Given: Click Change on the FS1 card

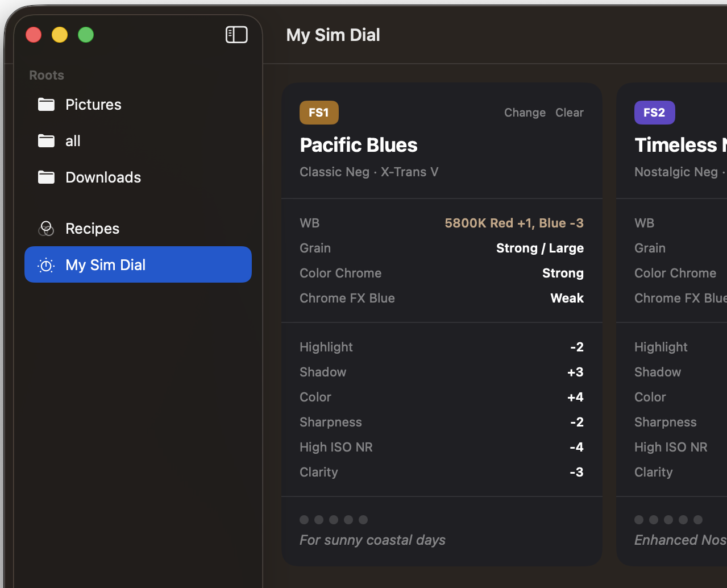Looking at the screenshot, I should coord(525,113).
